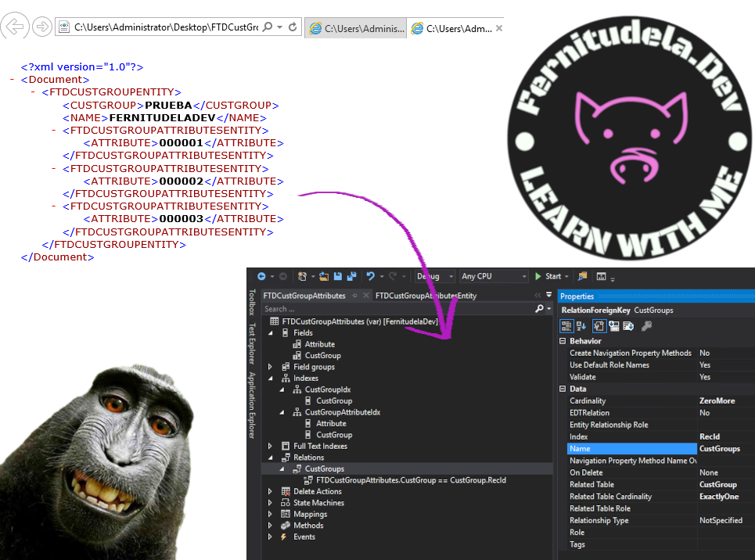This screenshot has width=755, height=560.
Task: Open the Toolbox side panel tab
Action: coord(252,303)
